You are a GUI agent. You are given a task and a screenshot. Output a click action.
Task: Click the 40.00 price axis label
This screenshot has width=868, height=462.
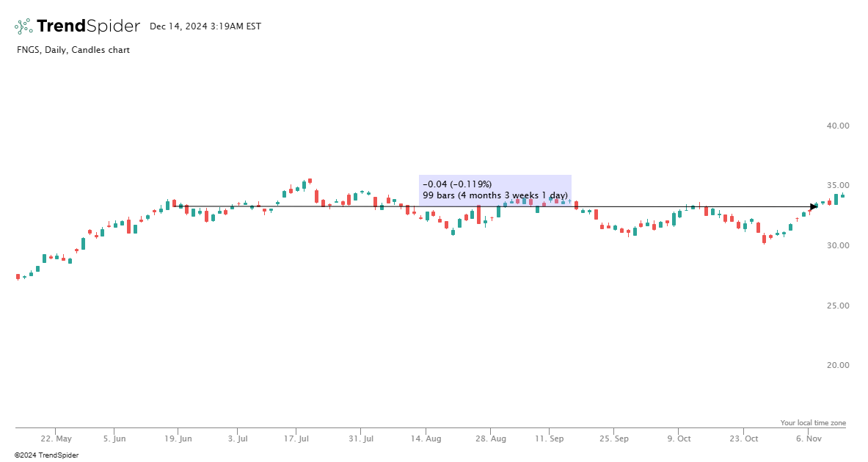click(x=838, y=126)
